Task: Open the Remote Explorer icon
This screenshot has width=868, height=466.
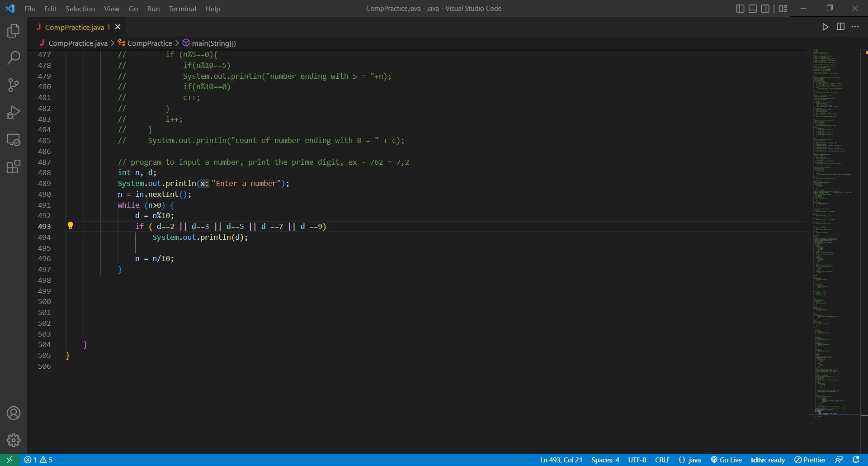Action: click(14, 140)
